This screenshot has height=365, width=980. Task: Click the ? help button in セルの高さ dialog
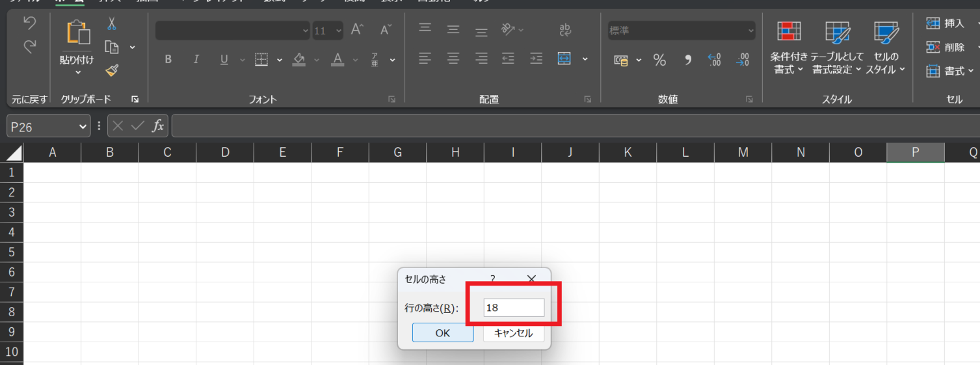click(493, 278)
